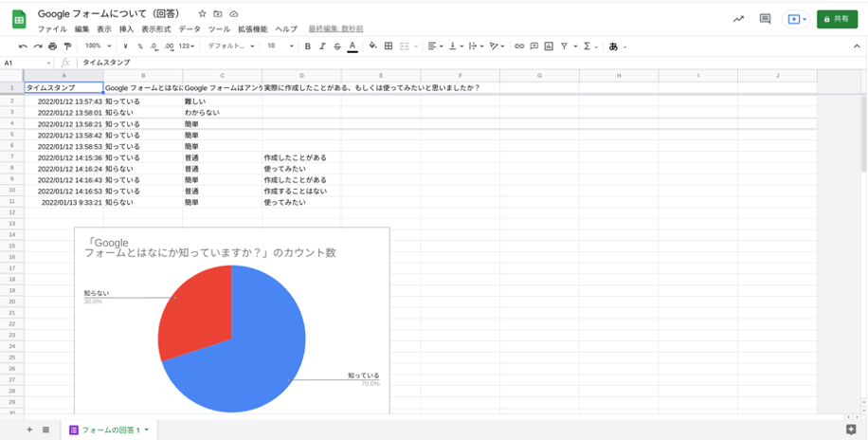Insert a comment from the toolbar
The image size is (868, 440).
coord(533,46)
